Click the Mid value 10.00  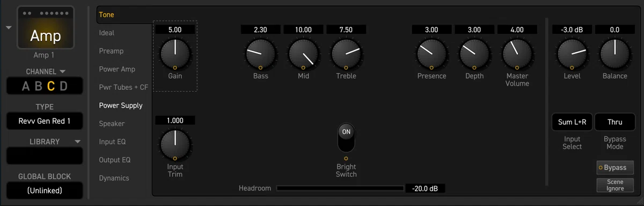pyautogui.click(x=303, y=30)
